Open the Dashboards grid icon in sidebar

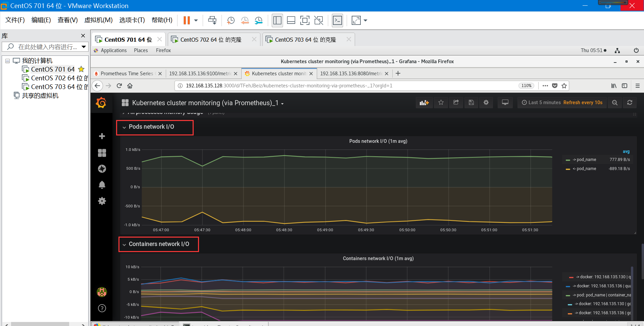[102, 153]
